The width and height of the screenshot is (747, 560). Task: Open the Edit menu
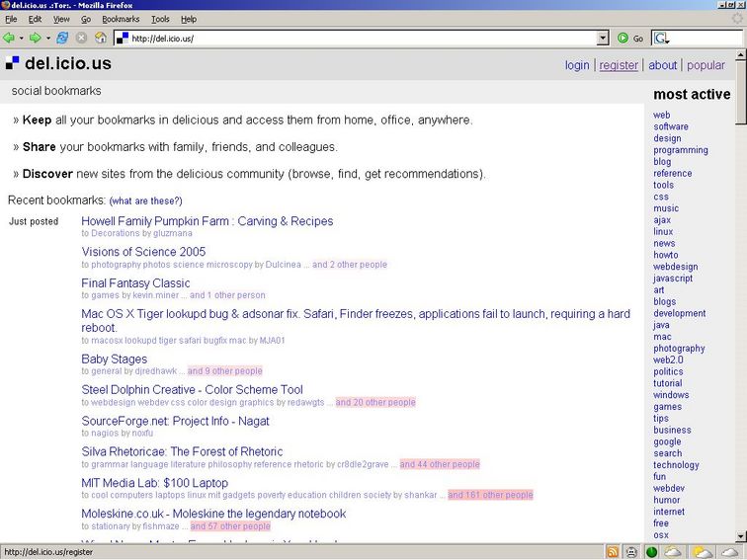35,19
